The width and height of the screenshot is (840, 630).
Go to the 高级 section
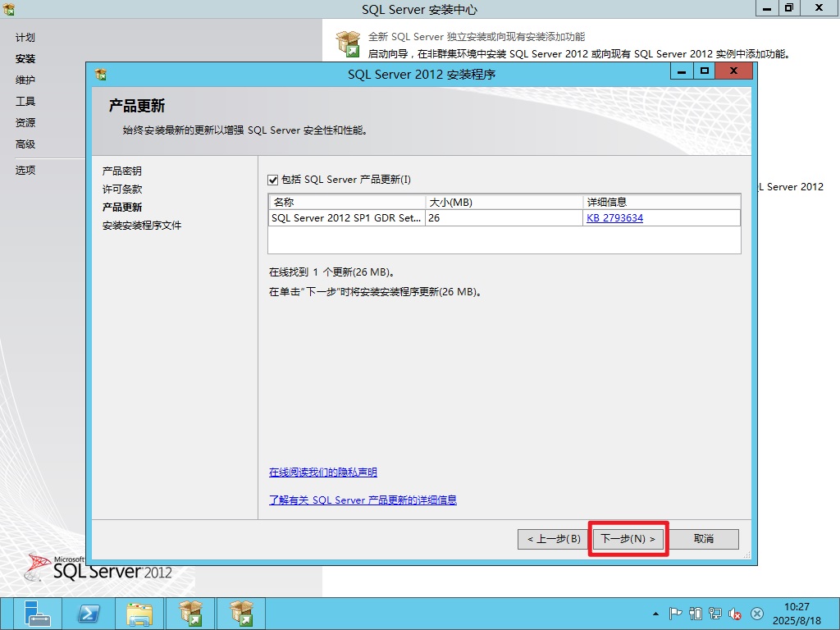[x=25, y=144]
